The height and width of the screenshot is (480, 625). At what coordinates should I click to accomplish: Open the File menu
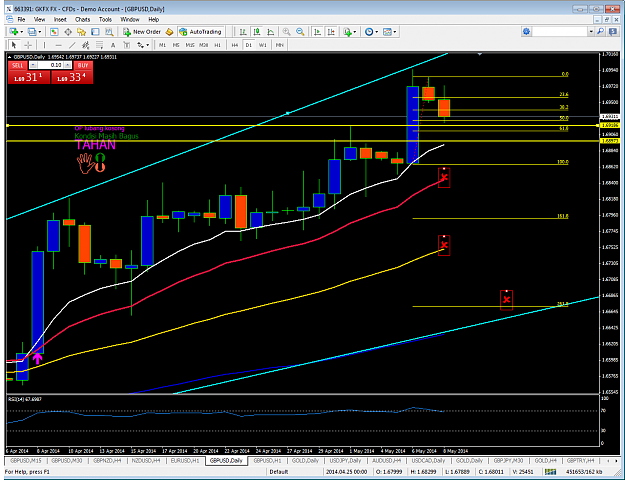pyautogui.click(x=21, y=19)
